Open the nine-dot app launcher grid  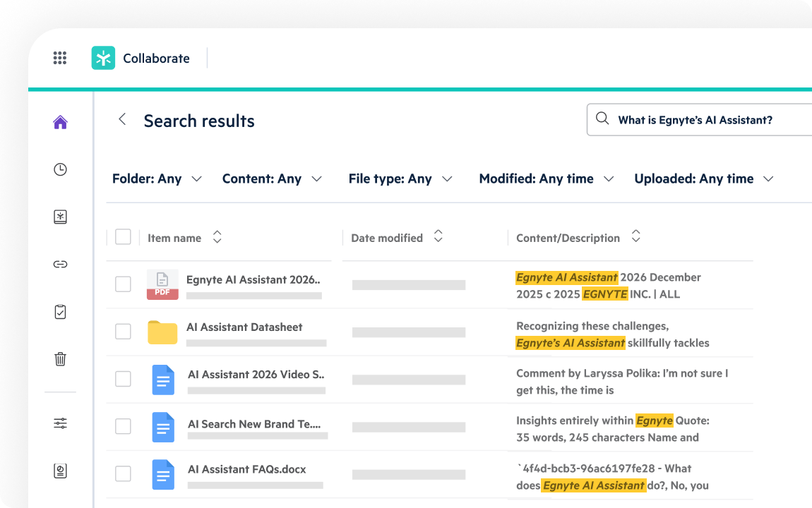pyautogui.click(x=60, y=58)
